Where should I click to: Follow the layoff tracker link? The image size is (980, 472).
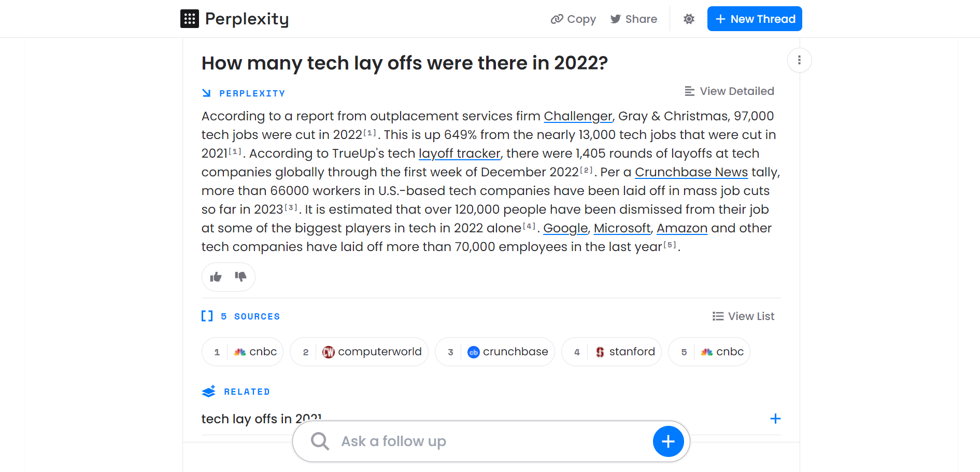pos(460,154)
